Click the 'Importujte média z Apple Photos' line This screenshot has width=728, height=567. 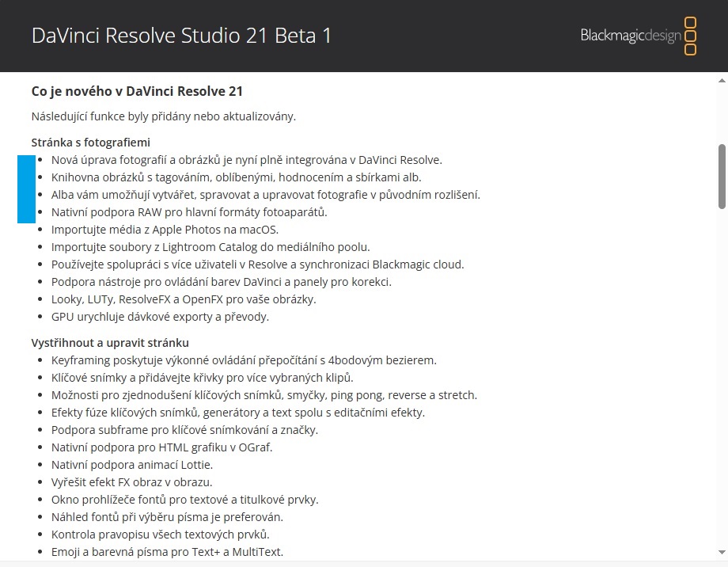pos(165,230)
